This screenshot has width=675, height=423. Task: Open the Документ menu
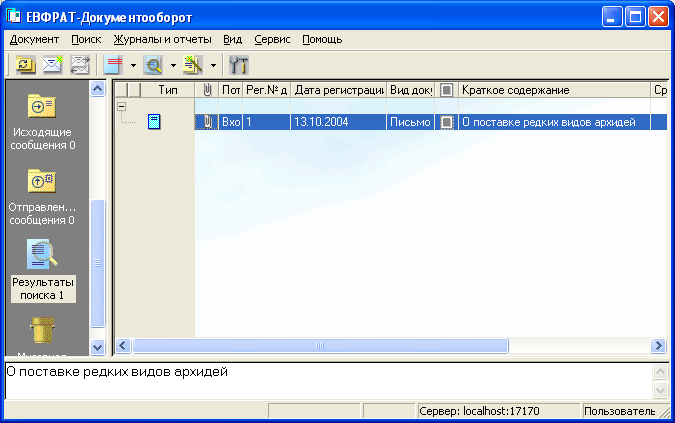point(34,40)
